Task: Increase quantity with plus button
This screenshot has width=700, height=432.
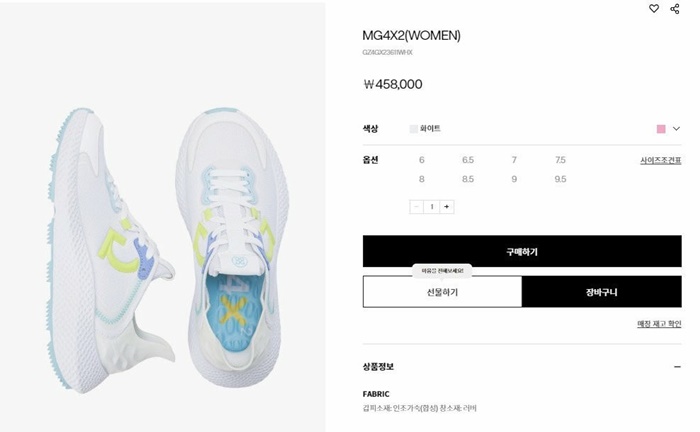Action: click(446, 207)
